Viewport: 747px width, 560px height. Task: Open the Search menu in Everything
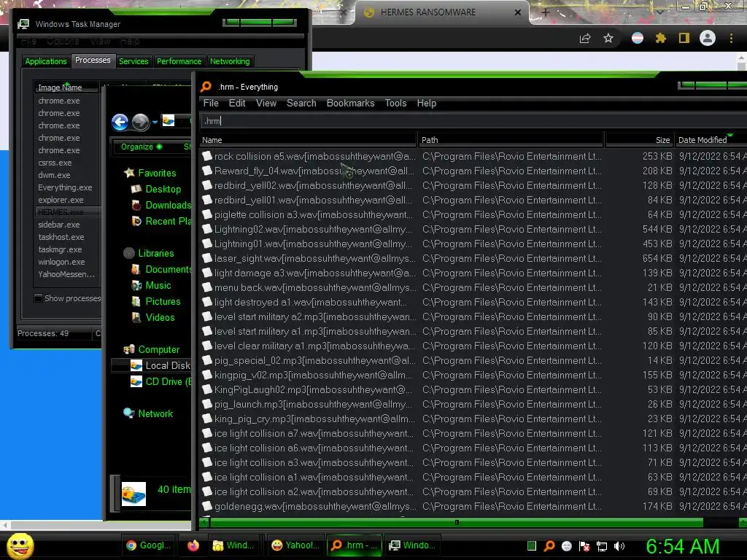(301, 104)
